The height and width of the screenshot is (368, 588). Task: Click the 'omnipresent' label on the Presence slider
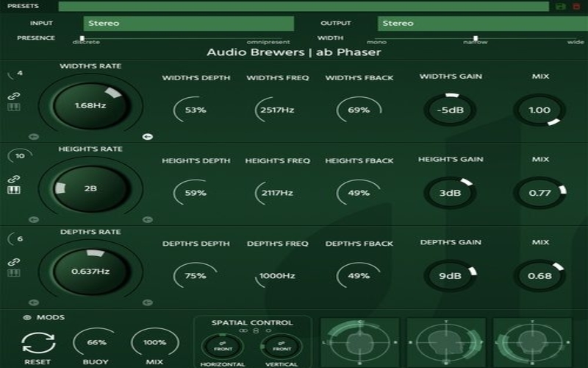point(268,42)
